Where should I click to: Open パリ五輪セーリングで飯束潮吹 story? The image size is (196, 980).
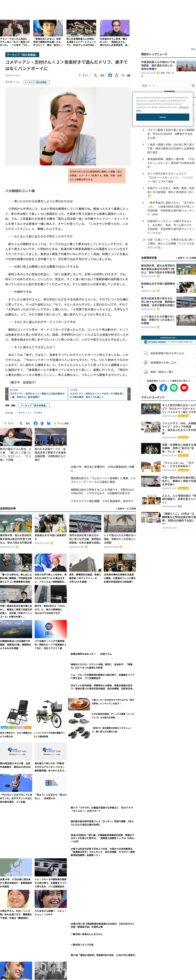pos(51,635)
